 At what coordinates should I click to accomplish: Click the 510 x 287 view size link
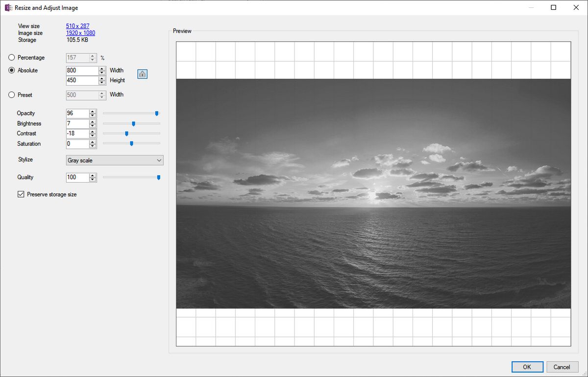pyautogui.click(x=77, y=26)
